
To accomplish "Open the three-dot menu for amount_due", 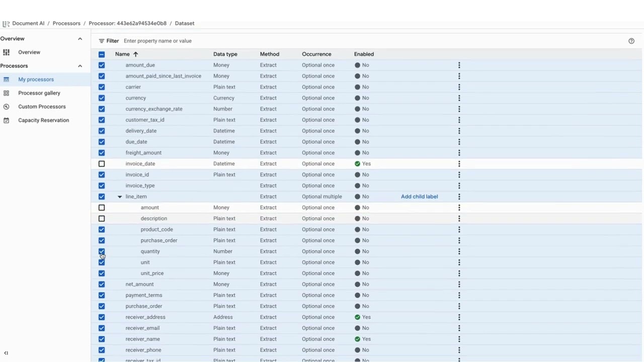I will click(x=459, y=65).
